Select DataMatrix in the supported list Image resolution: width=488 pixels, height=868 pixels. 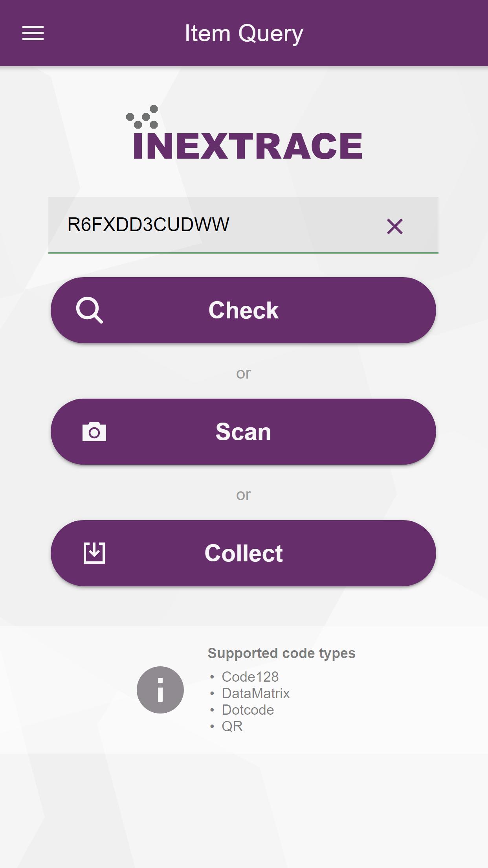click(x=256, y=693)
